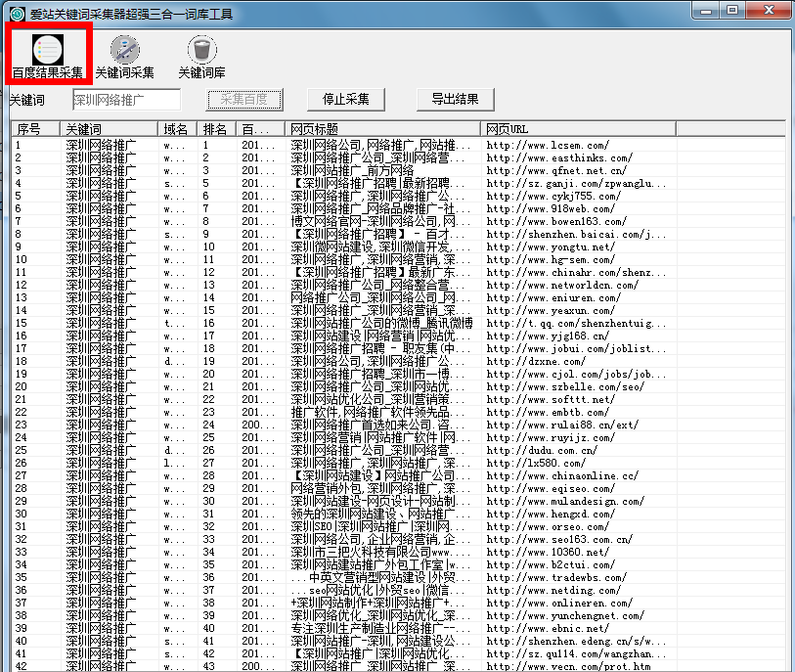Click the 网页URL column header
795x672 pixels.
click(x=578, y=129)
